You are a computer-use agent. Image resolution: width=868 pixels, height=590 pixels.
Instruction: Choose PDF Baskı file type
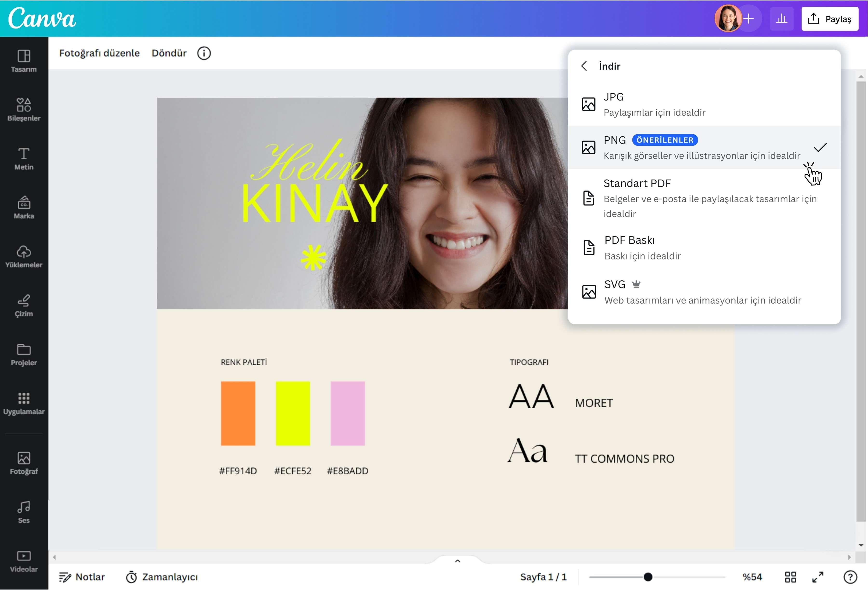pyautogui.click(x=704, y=248)
